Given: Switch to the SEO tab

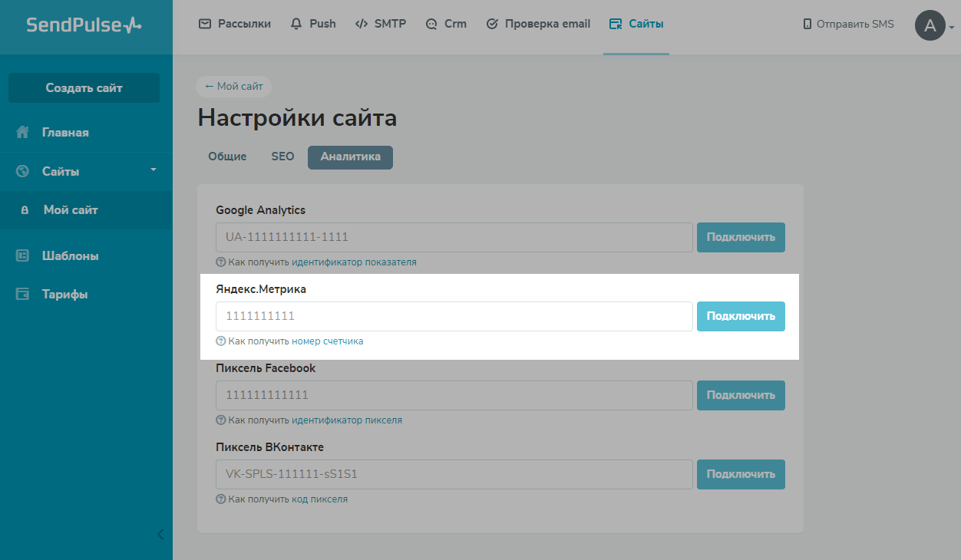Looking at the screenshot, I should (x=282, y=156).
